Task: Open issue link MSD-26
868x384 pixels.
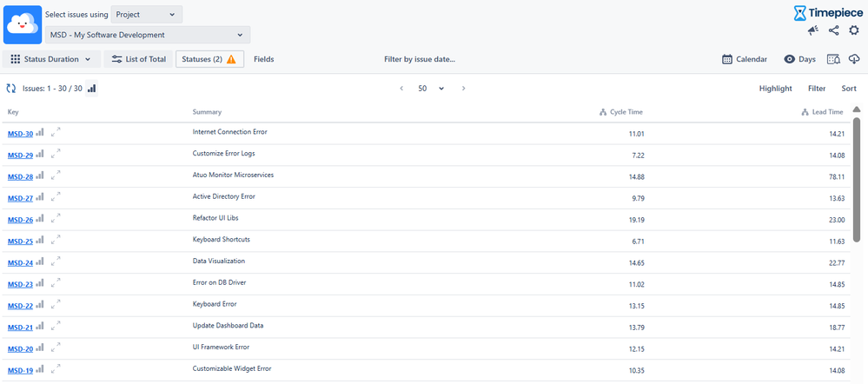Action: (21, 220)
